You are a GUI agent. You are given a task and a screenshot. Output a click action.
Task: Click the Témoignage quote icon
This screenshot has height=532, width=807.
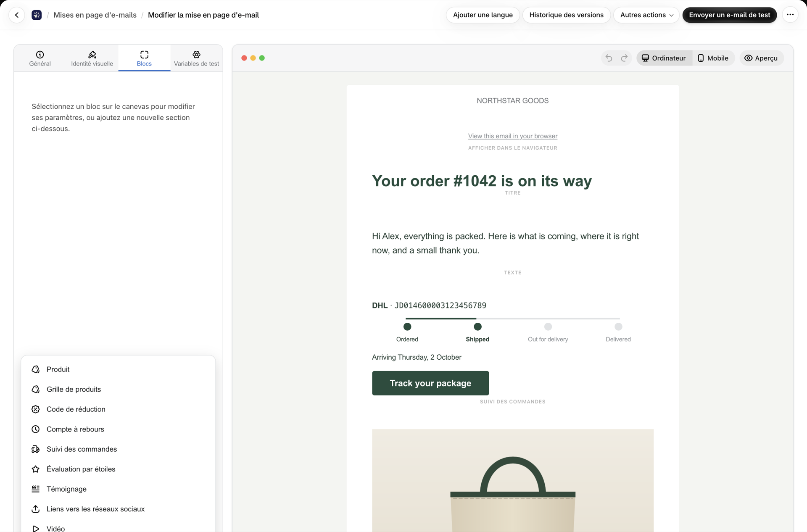click(x=36, y=489)
